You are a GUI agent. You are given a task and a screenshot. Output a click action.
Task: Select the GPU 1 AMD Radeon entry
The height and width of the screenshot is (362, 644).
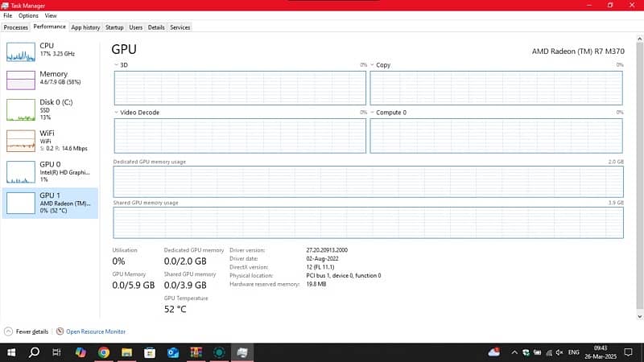[x=50, y=204]
